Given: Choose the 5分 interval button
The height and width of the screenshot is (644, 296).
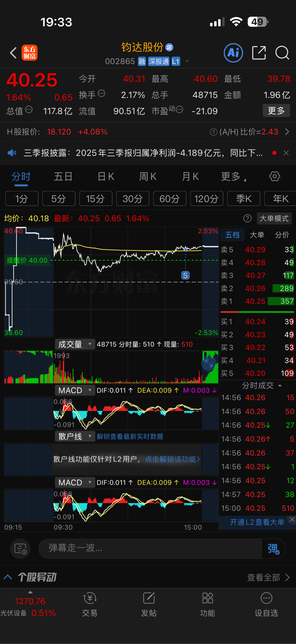Looking at the screenshot, I should pyautogui.click(x=59, y=199).
